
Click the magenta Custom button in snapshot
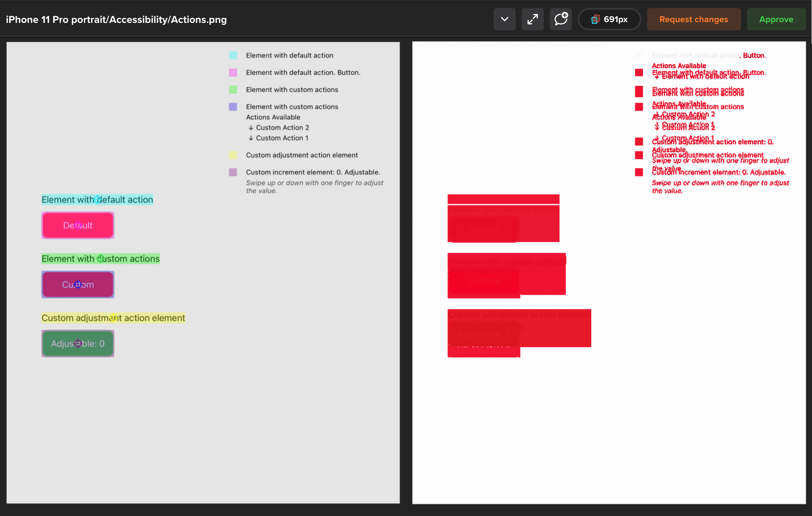coord(78,285)
